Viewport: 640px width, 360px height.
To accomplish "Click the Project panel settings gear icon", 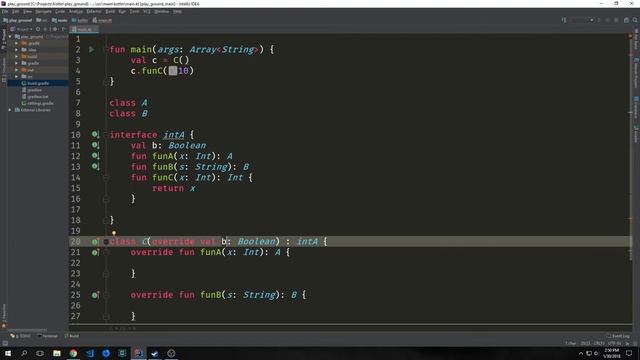I will click(55, 29).
